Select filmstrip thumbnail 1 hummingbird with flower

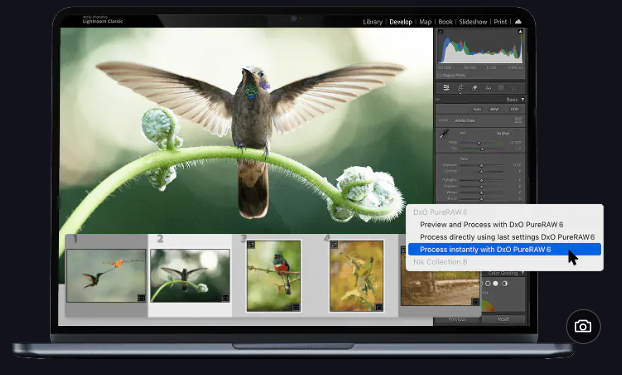pyautogui.click(x=106, y=276)
